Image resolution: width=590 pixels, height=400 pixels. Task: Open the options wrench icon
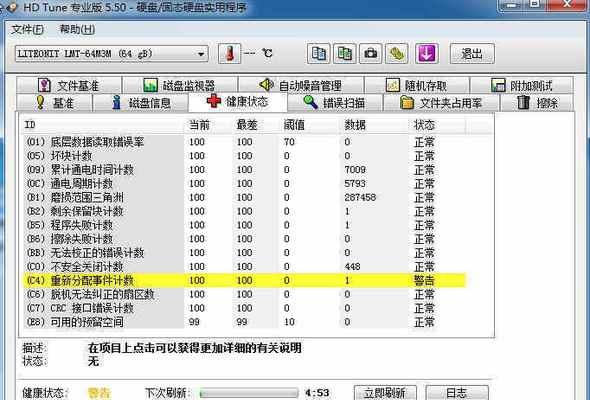click(x=397, y=53)
